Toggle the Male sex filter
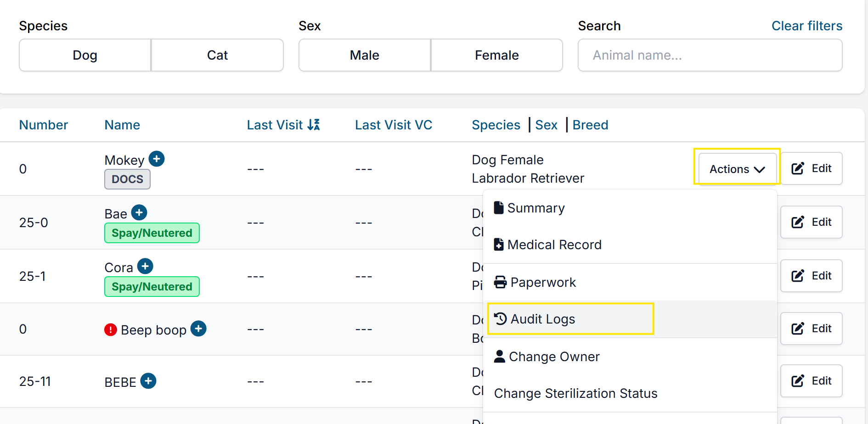Viewport: 868px width, 424px height. tap(364, 55)
